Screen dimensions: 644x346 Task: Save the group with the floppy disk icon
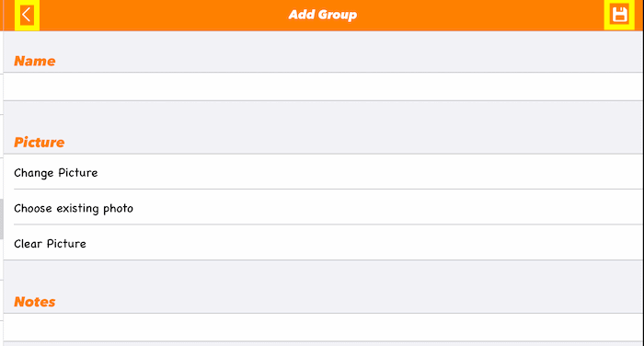point(619,15)
